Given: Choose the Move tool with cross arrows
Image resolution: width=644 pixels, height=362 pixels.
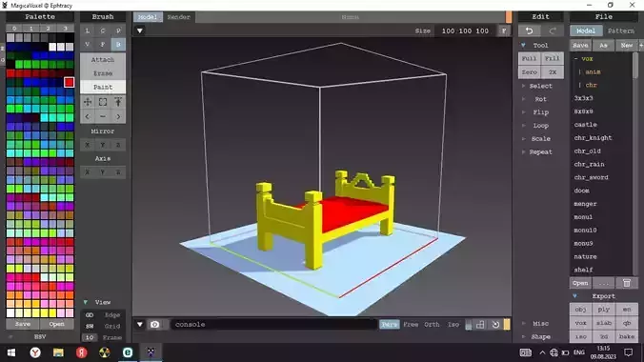Looking at the screenshot, I should click(88, 102).
